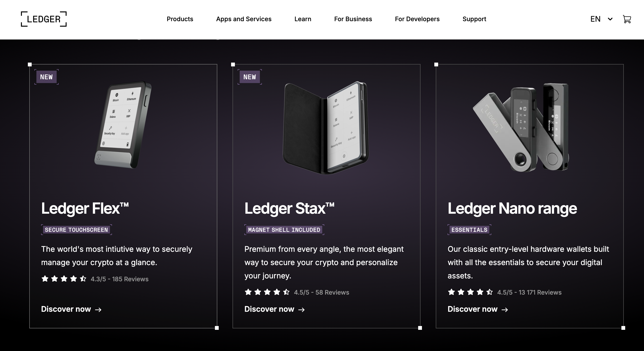Click the arrow beside Stax Discover now
Screen dimensions: 644x351
click(302, 310)
